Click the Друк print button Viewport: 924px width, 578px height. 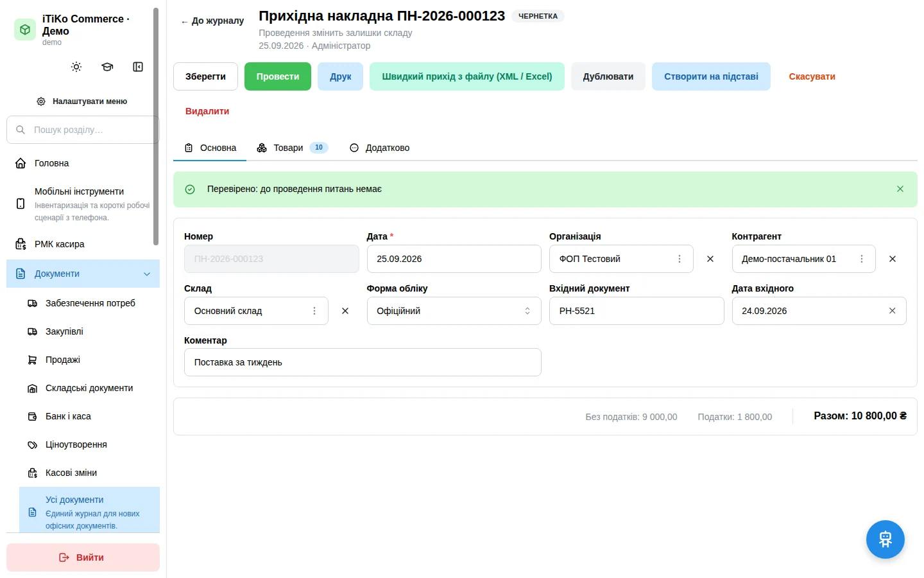coord(341,76)
